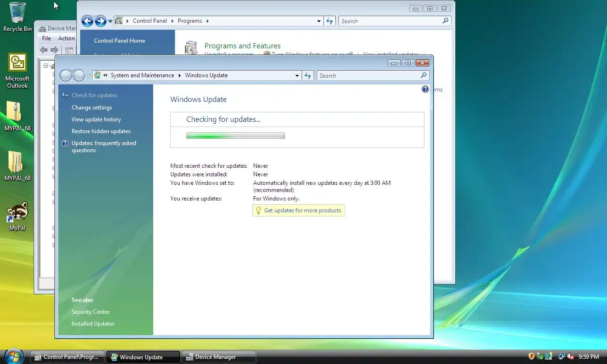This screenshot has height=364, width=607.
Task: Go back in the Control Panel Programs window
Action: [x=87, y=21]
